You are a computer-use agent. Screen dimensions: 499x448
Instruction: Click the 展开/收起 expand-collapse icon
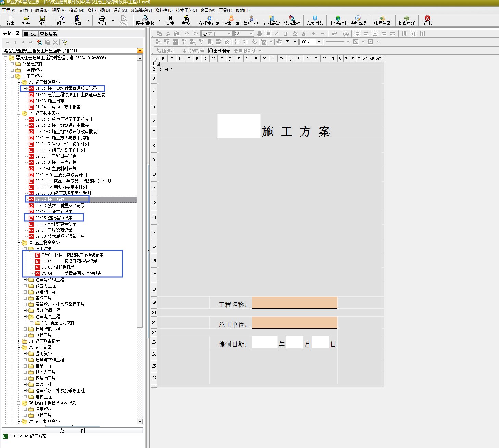145,20
